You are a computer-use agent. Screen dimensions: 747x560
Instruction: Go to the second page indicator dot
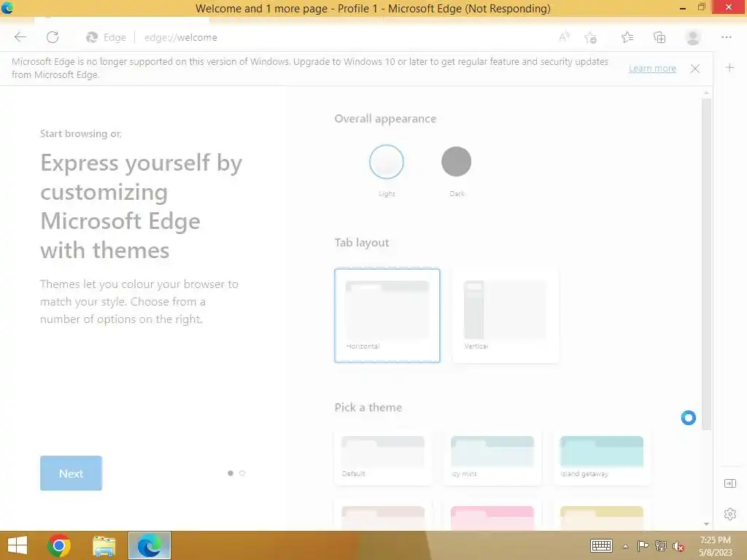(242, 472)
